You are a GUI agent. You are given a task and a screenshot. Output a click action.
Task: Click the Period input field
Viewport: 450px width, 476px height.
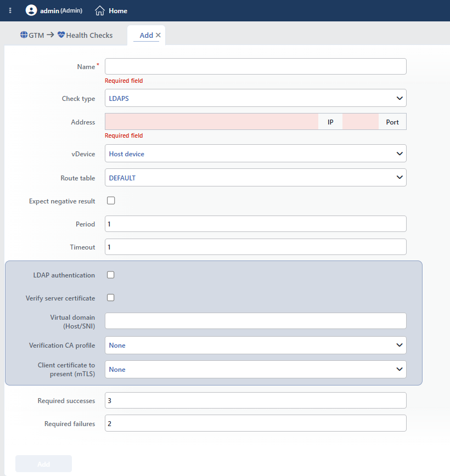coord(256,224)
